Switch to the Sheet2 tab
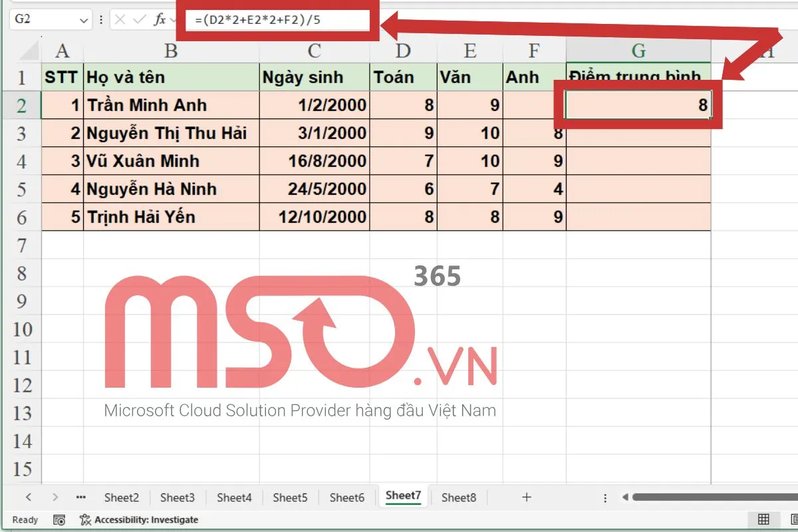 pyautogui.click(x=121, y=497)
